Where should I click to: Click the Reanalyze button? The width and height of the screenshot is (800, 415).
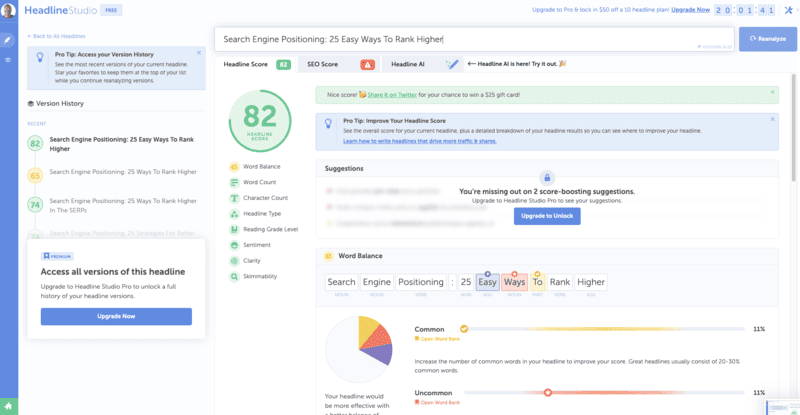(x=767, y=39)
